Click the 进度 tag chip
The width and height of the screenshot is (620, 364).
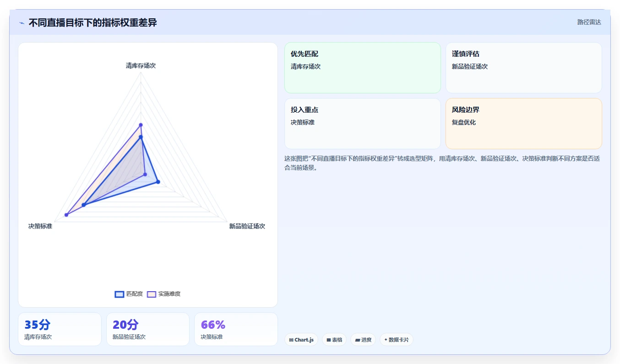click(x=363, y=340)
